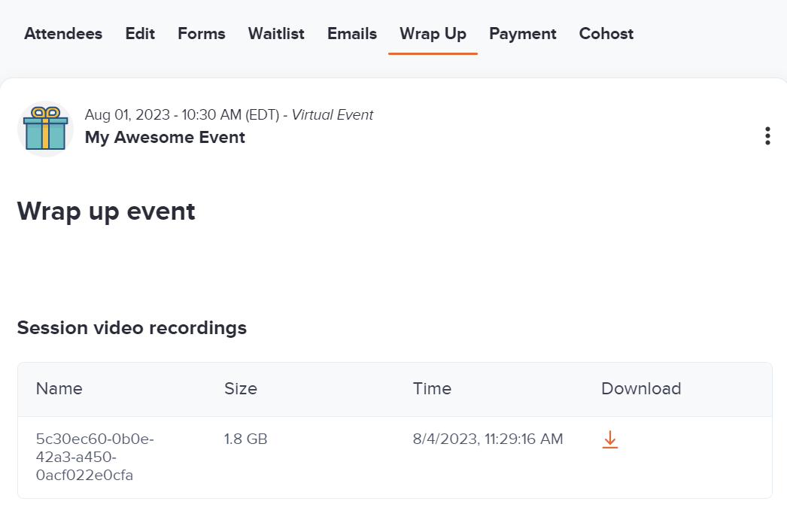Open the Edit tab
Image resolution: width=787 pixels, height=532 pixels.
tap(139, 33)
